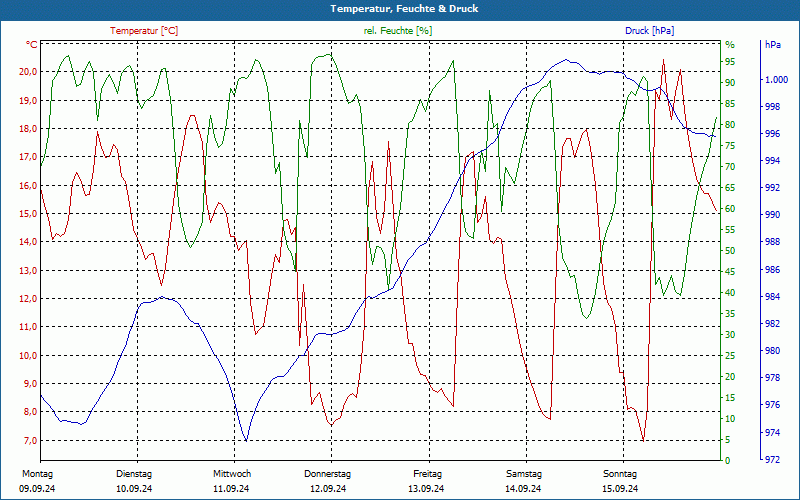Click the '1.000' pressure axis value
The width and height of the screenshot is (800, 500).
click(777, 80)
